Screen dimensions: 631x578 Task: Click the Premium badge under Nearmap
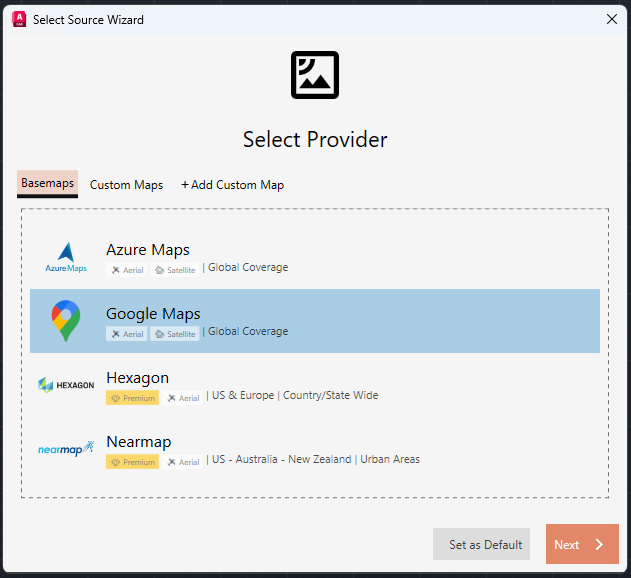[132, 462]
